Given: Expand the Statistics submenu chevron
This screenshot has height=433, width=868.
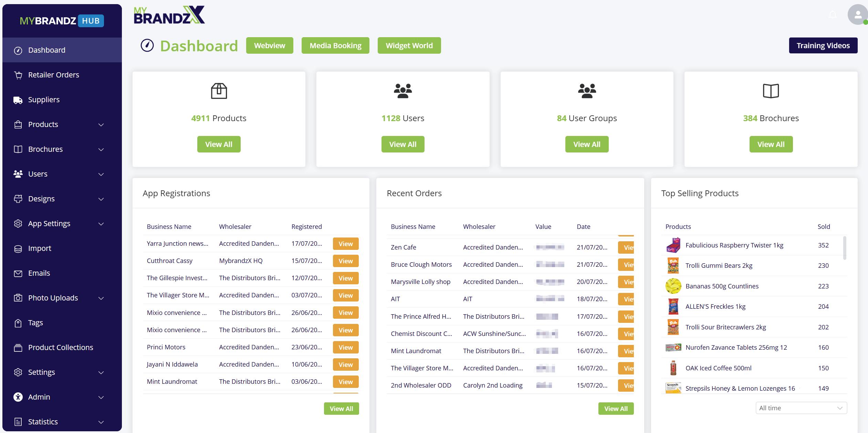Looking at the screenshot, I should point(101,422).
